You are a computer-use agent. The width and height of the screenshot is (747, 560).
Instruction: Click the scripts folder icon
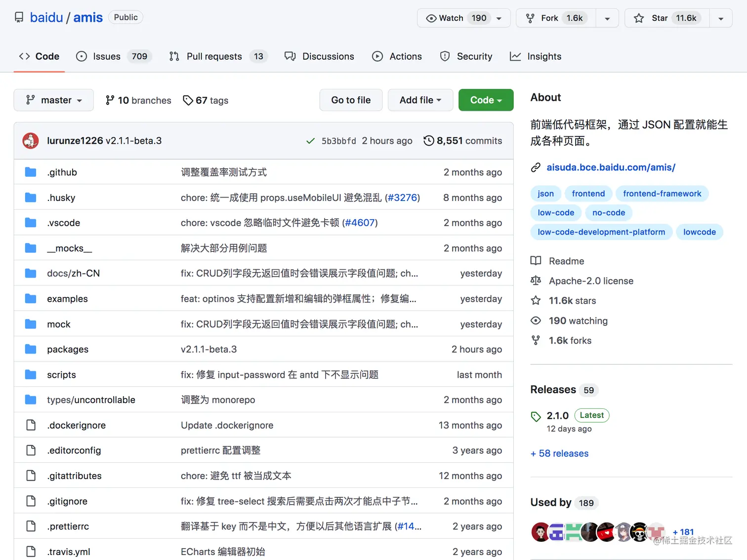[31, 375]
